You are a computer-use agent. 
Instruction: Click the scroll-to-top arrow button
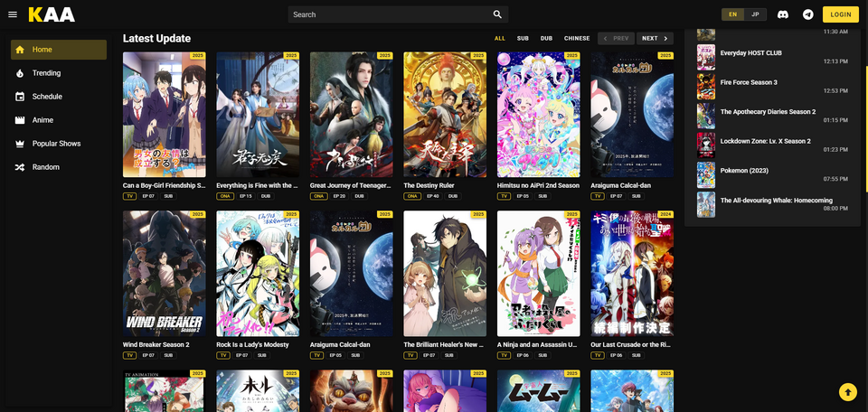[x=847, y=391]
